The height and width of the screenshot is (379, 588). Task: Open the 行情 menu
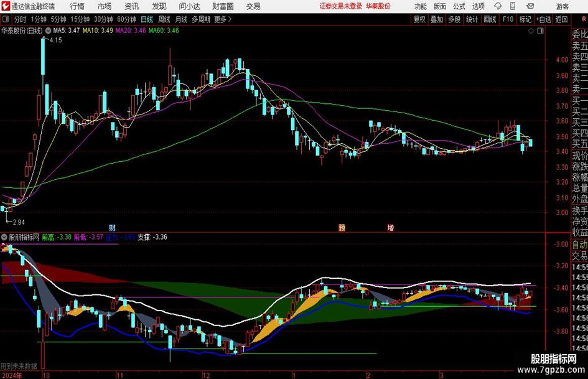click(77, 6)
